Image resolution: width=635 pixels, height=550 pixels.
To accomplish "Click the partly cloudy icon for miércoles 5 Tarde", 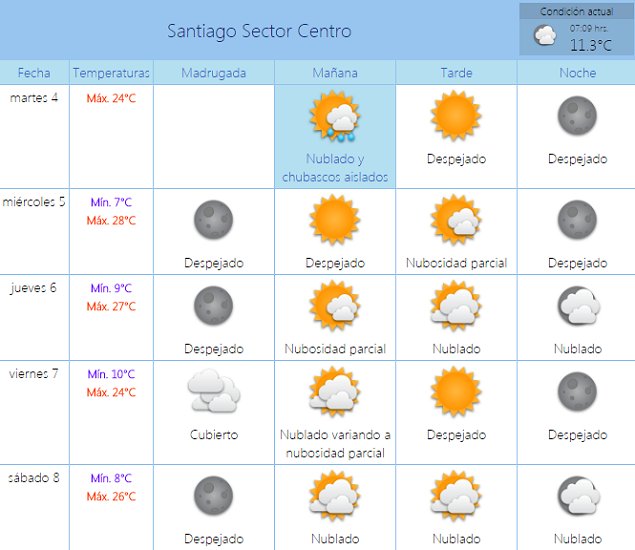I will 456,220.
